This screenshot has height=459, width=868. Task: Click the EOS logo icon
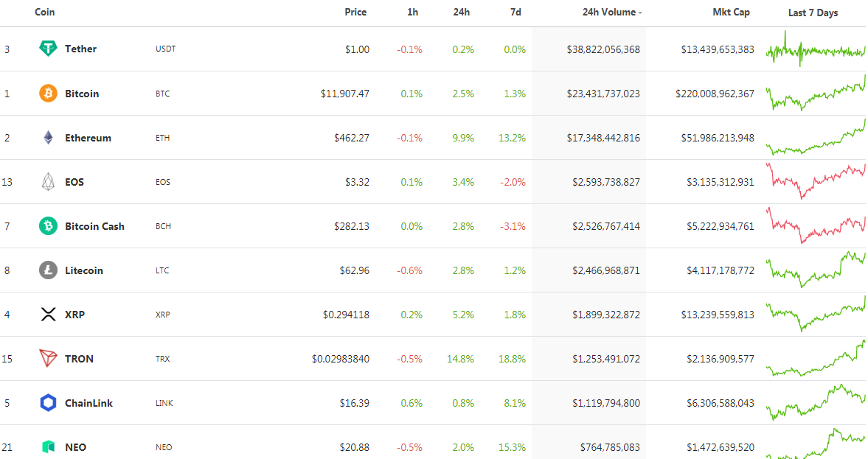coord(48,182)
